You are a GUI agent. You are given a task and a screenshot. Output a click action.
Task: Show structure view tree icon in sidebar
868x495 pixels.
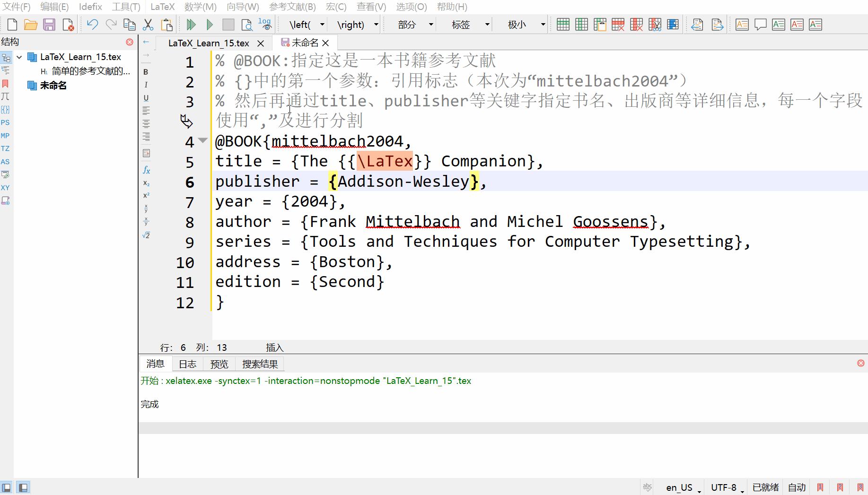tap(6, 58)
